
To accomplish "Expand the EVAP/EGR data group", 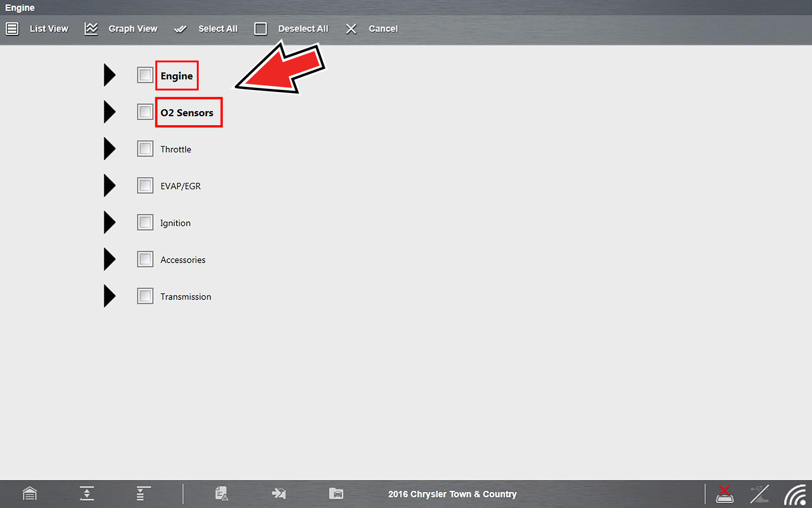I will (x=109, y=186).
